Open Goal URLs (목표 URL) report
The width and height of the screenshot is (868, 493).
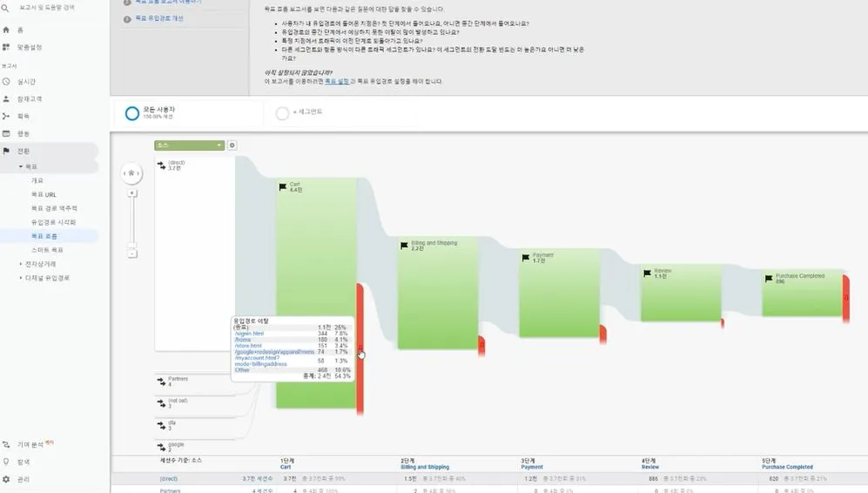[x=44, y=194]
